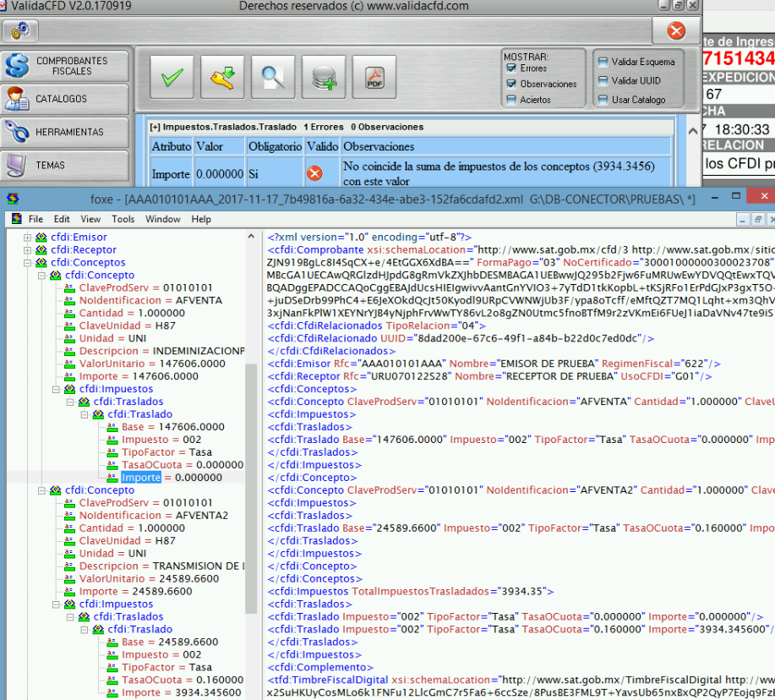Expand the cfdi:Receptor tree node
The image size is (775, 700).
(x=28, y=250)
